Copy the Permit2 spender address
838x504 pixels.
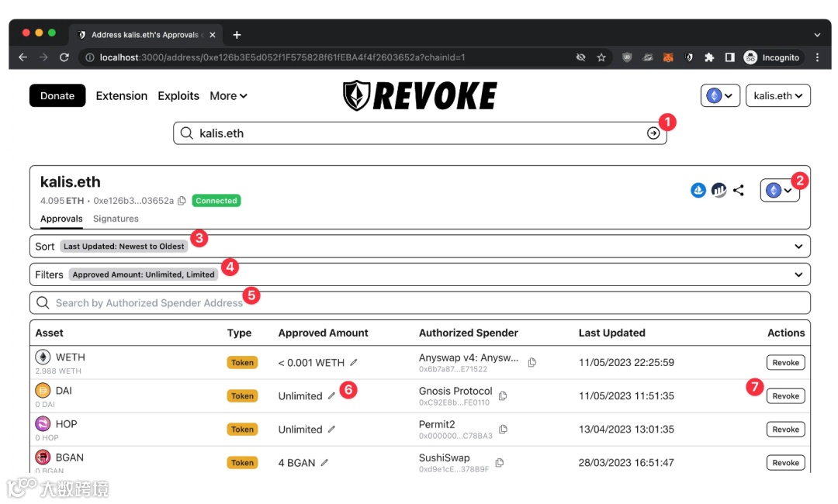point(502,430)
